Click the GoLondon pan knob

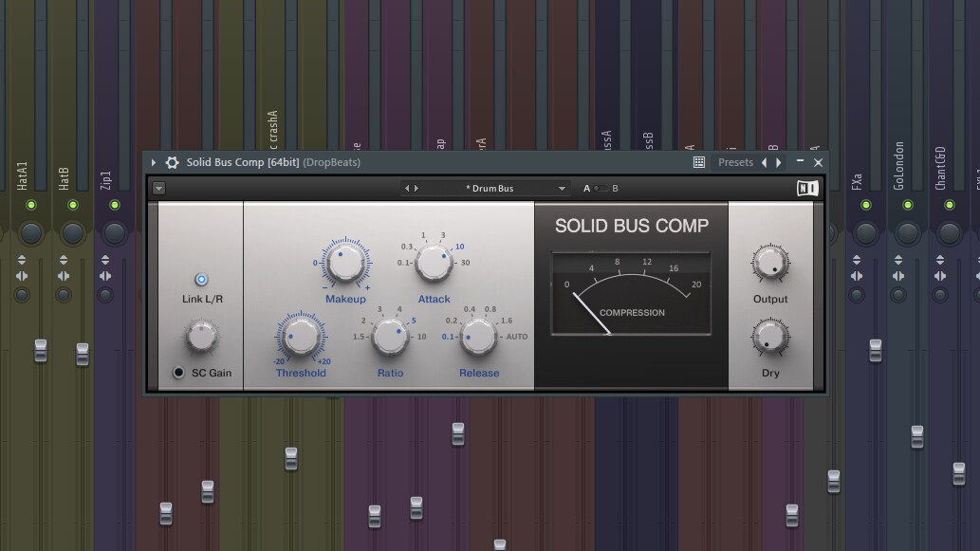tap(908, 233)
